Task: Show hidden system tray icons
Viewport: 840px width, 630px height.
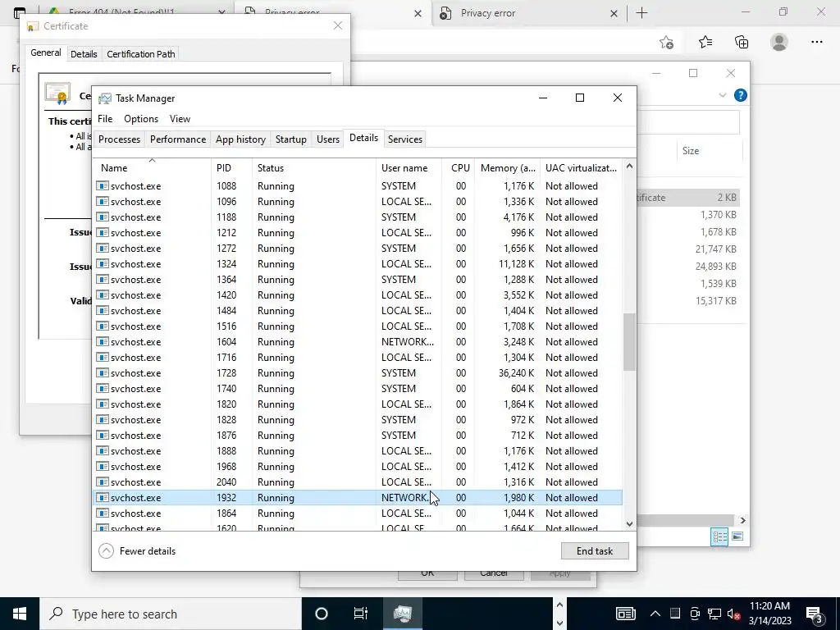Action: click(655, 614)
